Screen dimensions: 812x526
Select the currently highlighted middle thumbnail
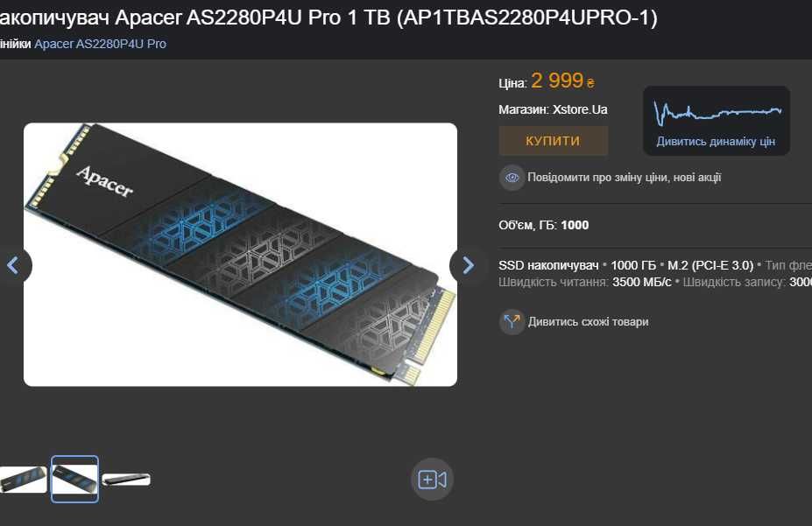click(x=74, y=479)
